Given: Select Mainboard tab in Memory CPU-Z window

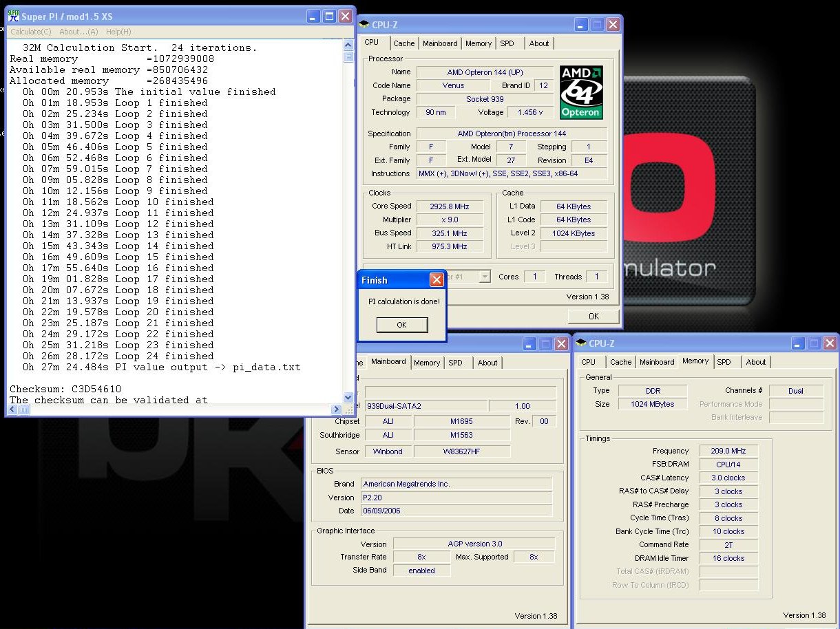Looking at the screenshot, I should click(x=657, y=362).
